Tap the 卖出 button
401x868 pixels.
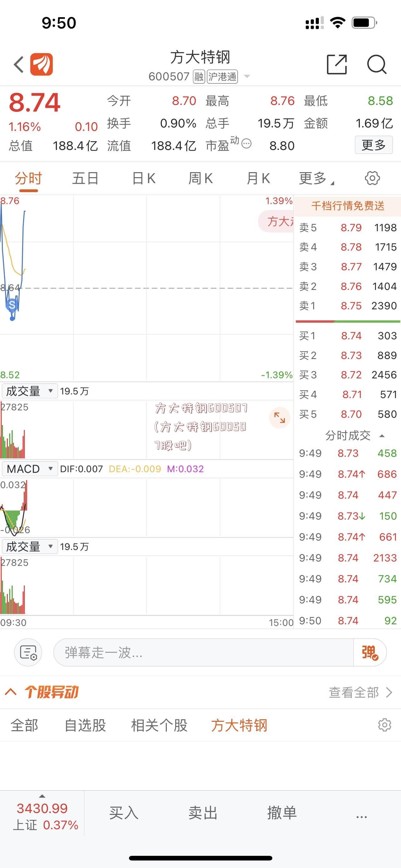pyautogui.click(x=203, y=813)
